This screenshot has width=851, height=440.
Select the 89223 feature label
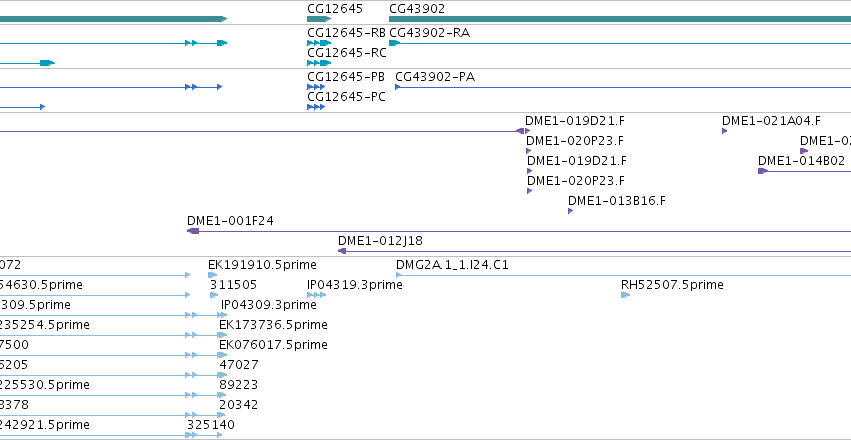point(238,385)
